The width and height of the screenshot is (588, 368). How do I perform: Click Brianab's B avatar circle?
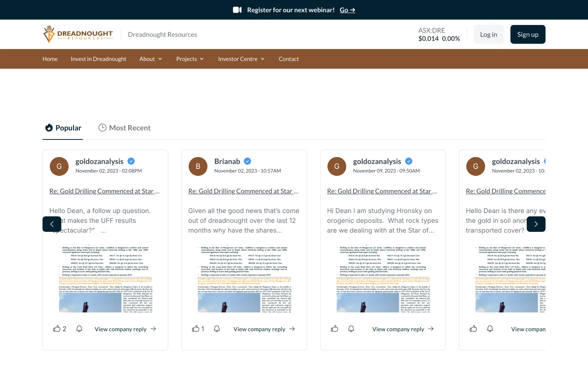[x=198, y=166]
